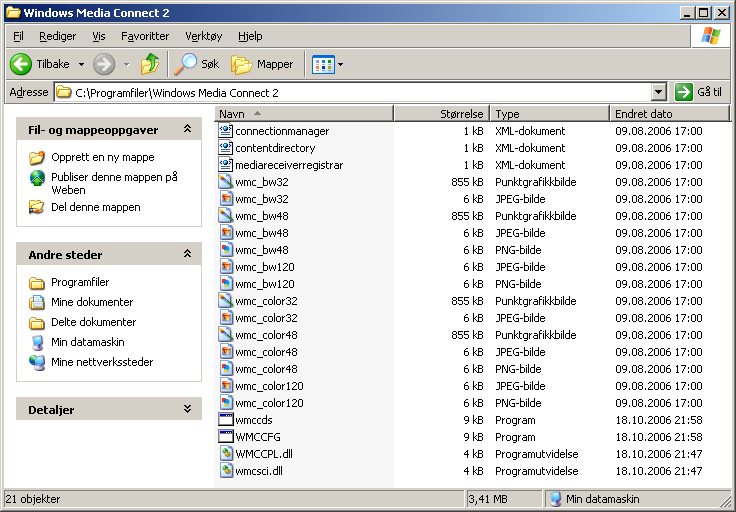Image resolution: width=736 pixels, height=512 pixels.
Task: Select wmc_bw32 bitmap (855 kB) icon
Action: [x=226, y=182]
